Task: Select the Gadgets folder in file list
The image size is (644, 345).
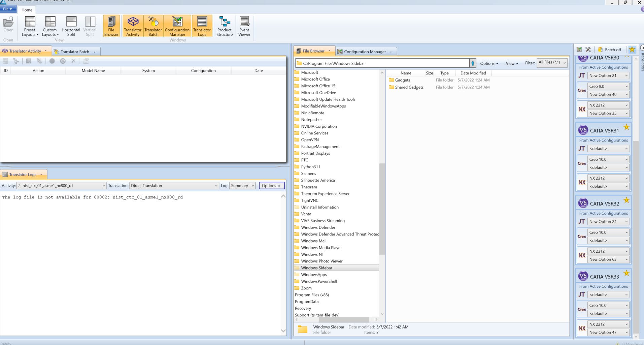Action: coord(402,80)
